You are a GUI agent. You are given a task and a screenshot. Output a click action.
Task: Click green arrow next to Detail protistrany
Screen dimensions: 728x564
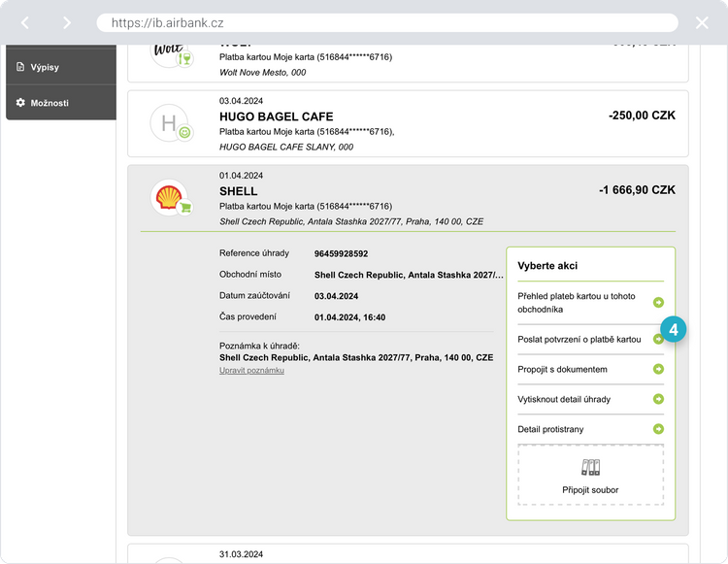pyautogui.click(x=658, y=429)
